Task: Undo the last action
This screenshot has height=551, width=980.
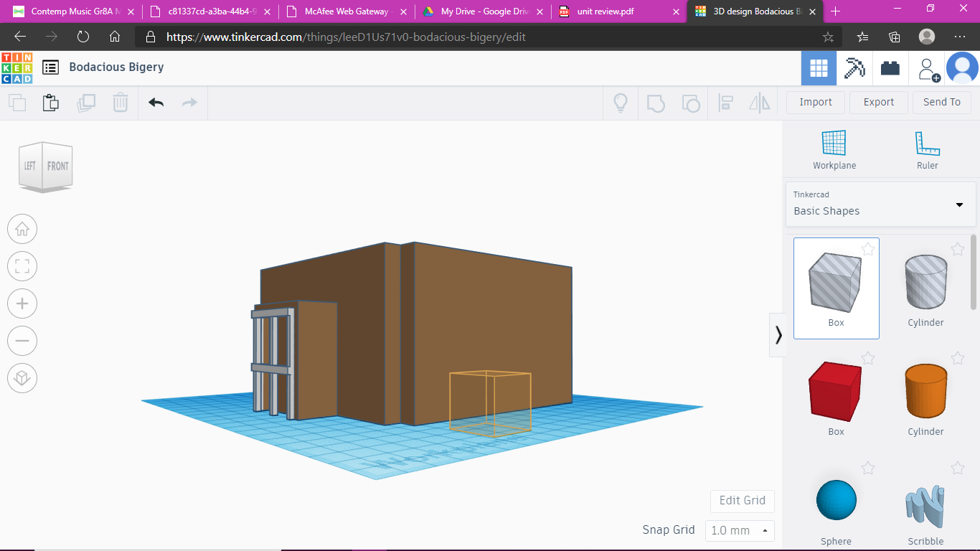Action: click(156, 103)
